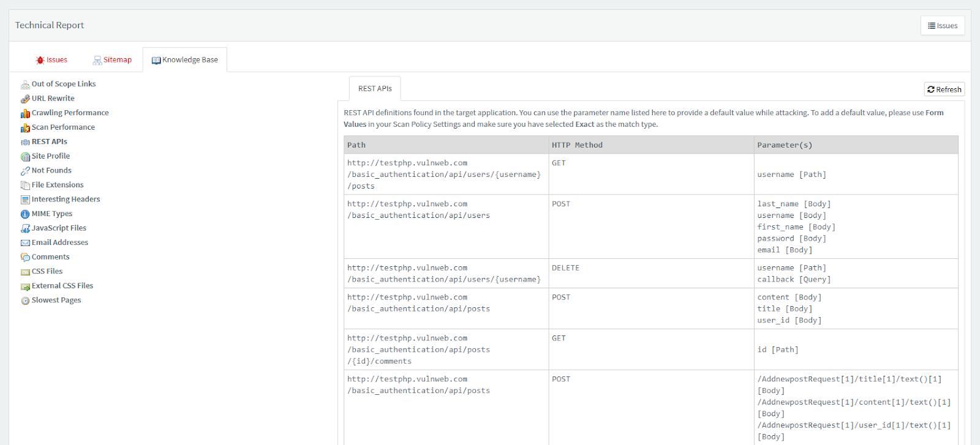Viewport: 980px width, 445px height.
Task: Click the user_id [Body] parameter
Action: (x=790, y=321)
